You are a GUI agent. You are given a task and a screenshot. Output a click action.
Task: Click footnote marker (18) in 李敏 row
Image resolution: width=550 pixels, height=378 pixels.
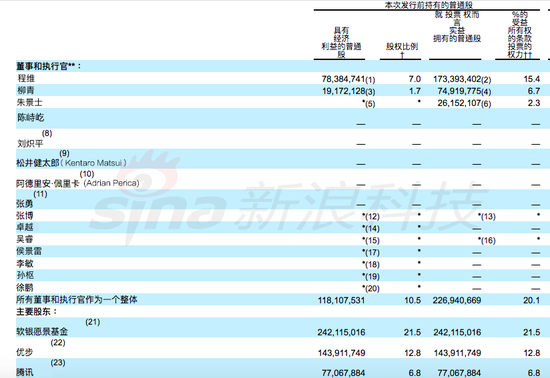(x=372, y=265)
